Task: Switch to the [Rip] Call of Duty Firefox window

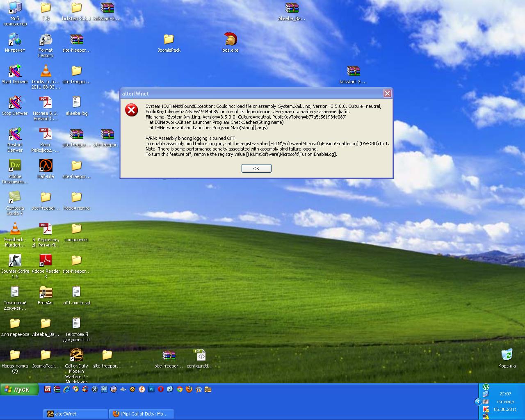Action: pyautogui.click(x=142, y=414)
